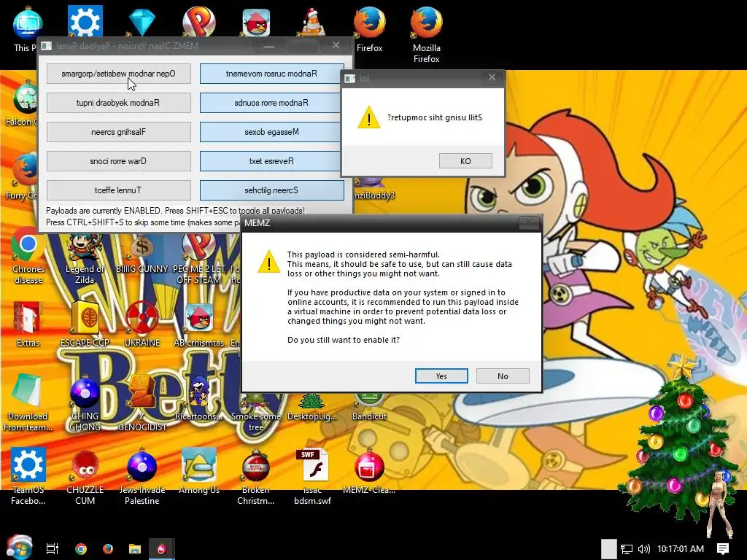Click No in the MEMZ warning dialog
This screenshot has height=560, width=747.
point(503,376)
